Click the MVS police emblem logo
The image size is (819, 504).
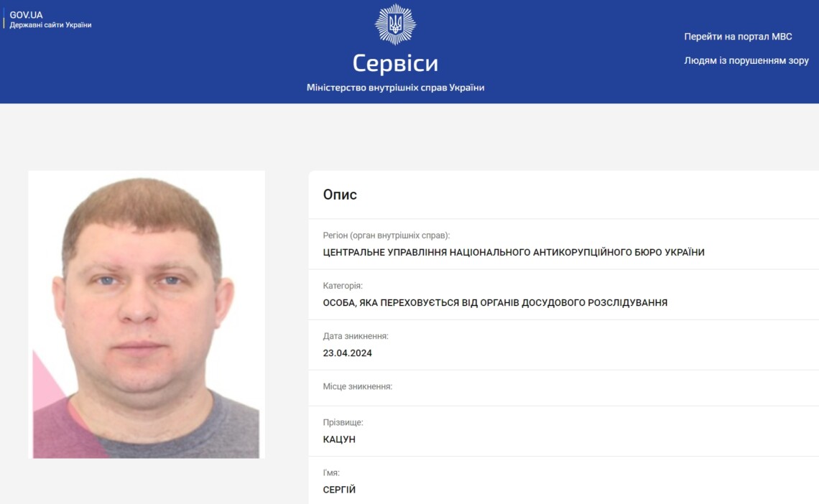coord(395,24)
